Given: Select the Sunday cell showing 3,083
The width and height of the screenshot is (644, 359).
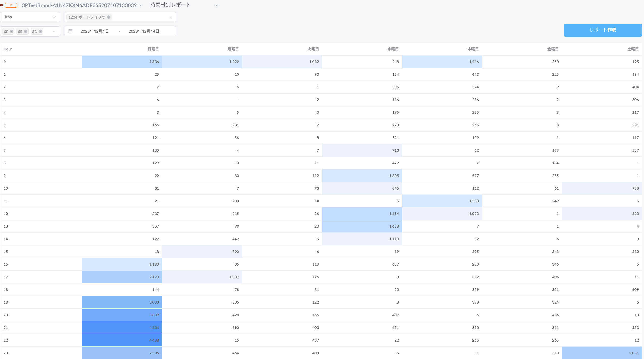Looking at the screenshot, I should pos(122,302).
